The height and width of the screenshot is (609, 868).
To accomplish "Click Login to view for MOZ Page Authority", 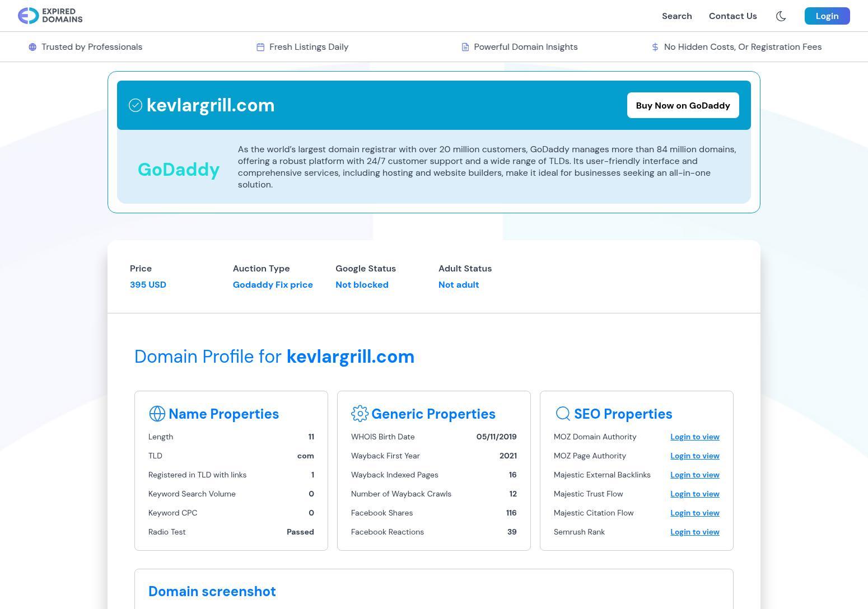I will pyautogui.click(x=694, y=456).
